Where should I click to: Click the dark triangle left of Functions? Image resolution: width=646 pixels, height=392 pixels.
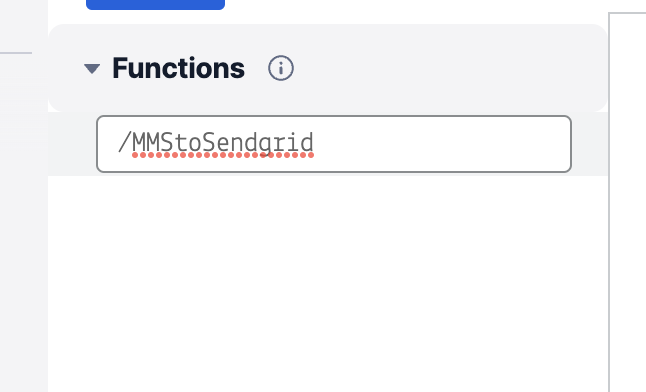[92, 68]
